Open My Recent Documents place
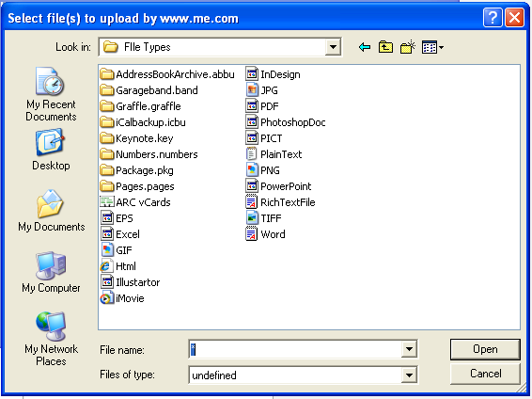 coord(51,94)
